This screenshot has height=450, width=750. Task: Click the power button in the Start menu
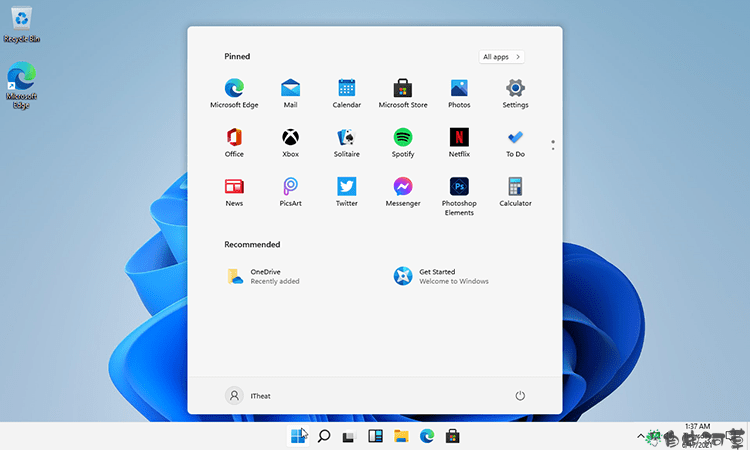(x=520, y=396)
